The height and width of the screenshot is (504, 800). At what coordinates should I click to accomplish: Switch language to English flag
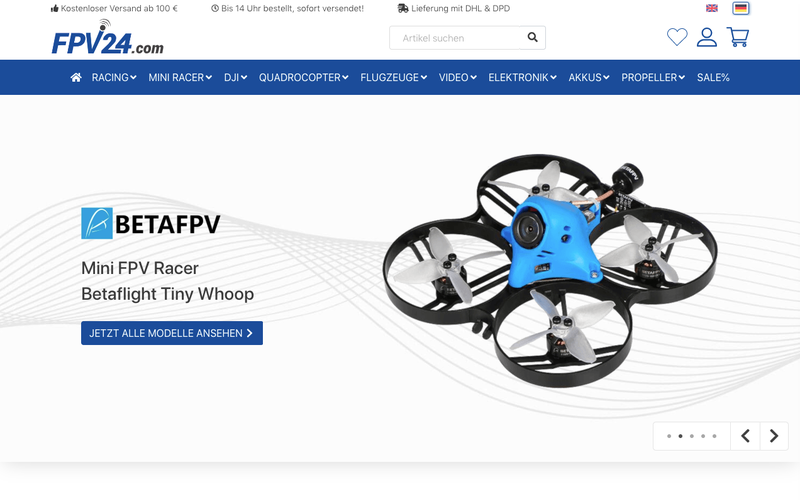point(712,8)
